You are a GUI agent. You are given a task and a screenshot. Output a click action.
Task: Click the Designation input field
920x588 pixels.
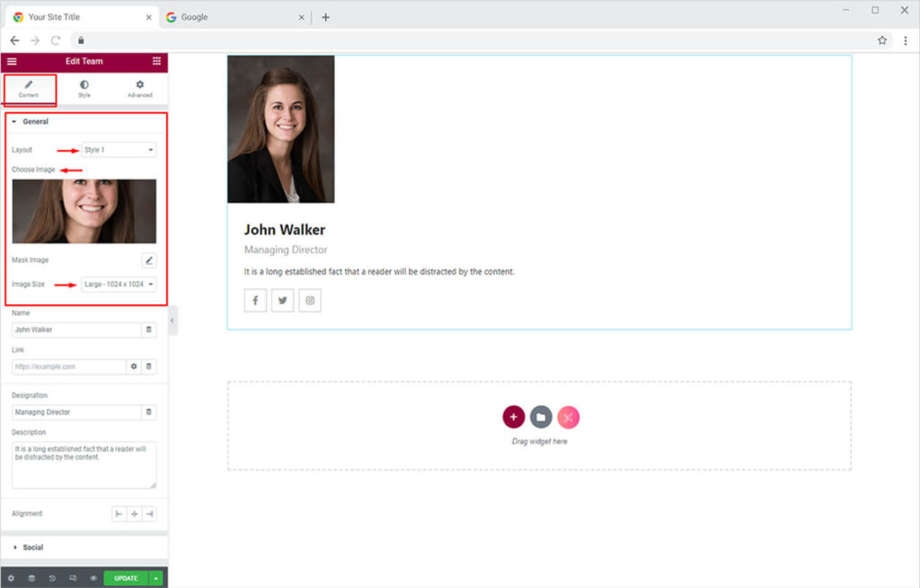(x=76, y=412)
